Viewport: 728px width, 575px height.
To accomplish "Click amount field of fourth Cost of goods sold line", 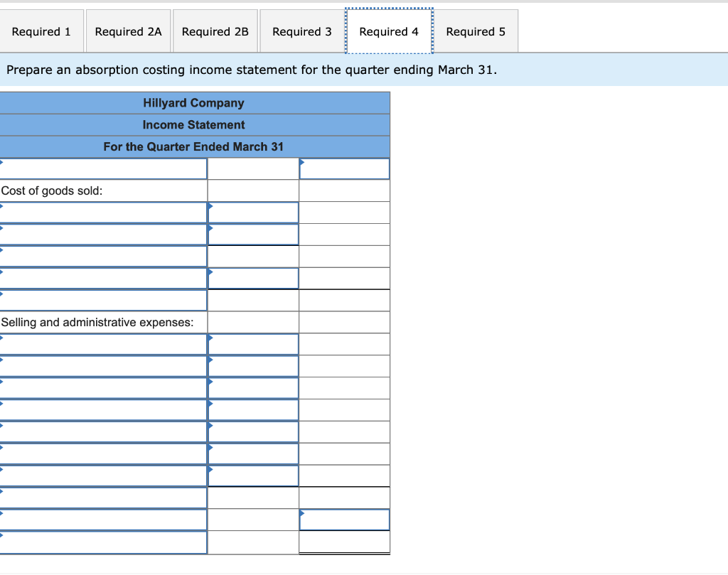I will tap(254, 278).
